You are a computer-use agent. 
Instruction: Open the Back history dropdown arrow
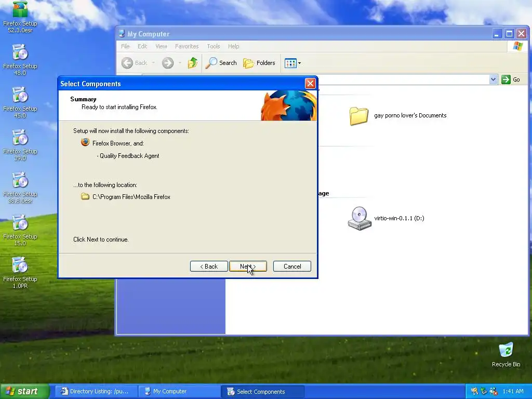click(153, 63)
